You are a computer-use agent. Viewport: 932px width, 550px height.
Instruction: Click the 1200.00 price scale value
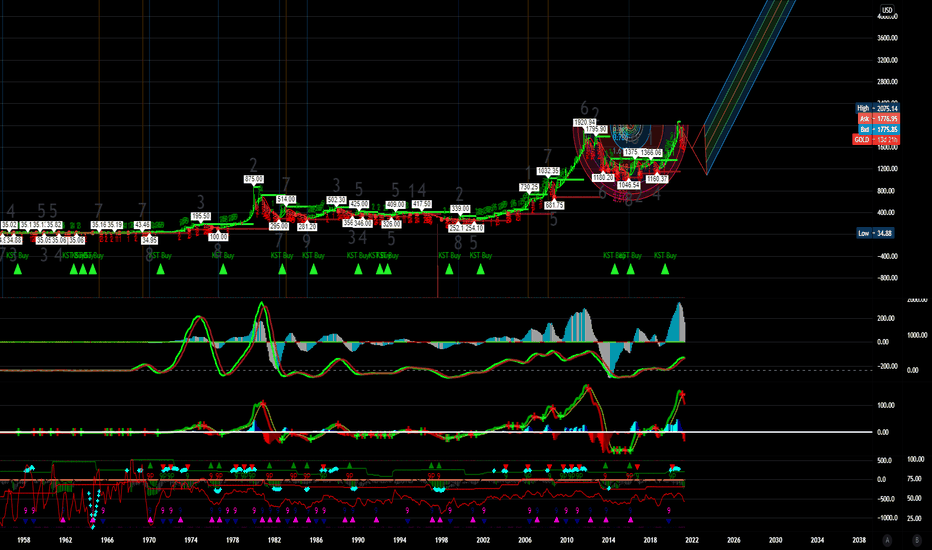click(887, 169)
